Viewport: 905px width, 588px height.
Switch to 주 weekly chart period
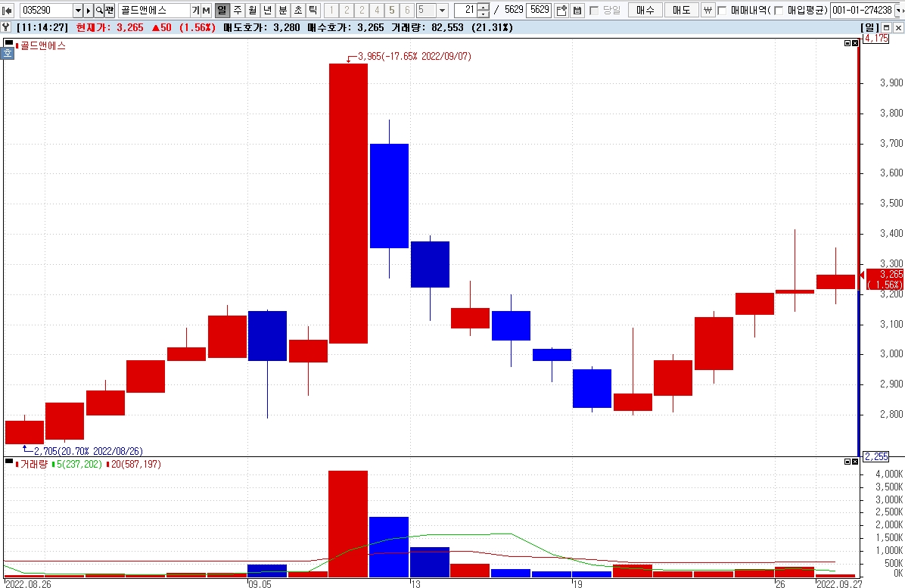(237, 11)
